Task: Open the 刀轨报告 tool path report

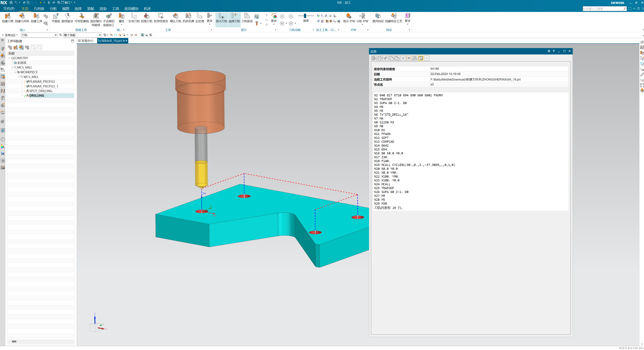Action: click(247, 18)
